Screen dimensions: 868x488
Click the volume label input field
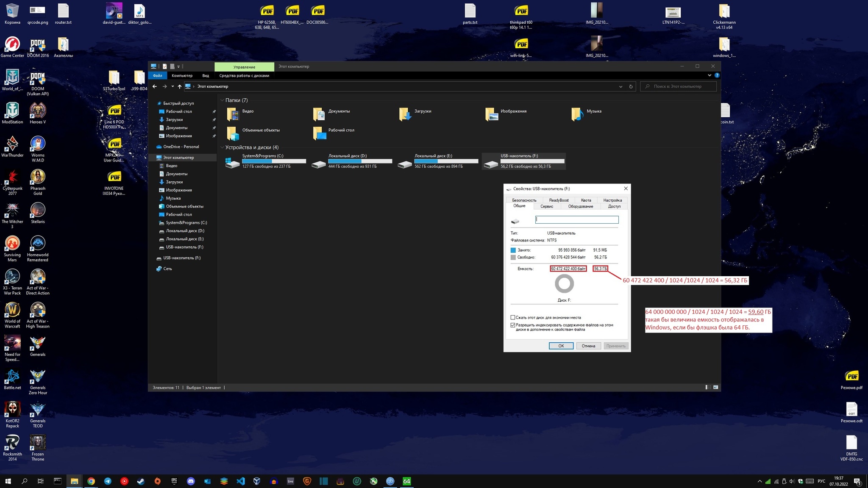point(577,219)
